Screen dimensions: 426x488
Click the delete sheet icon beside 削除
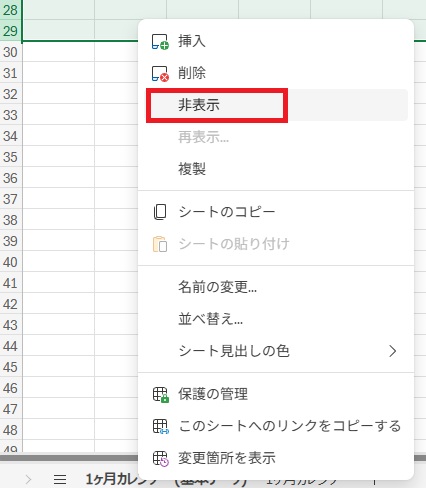click(160, 73)
